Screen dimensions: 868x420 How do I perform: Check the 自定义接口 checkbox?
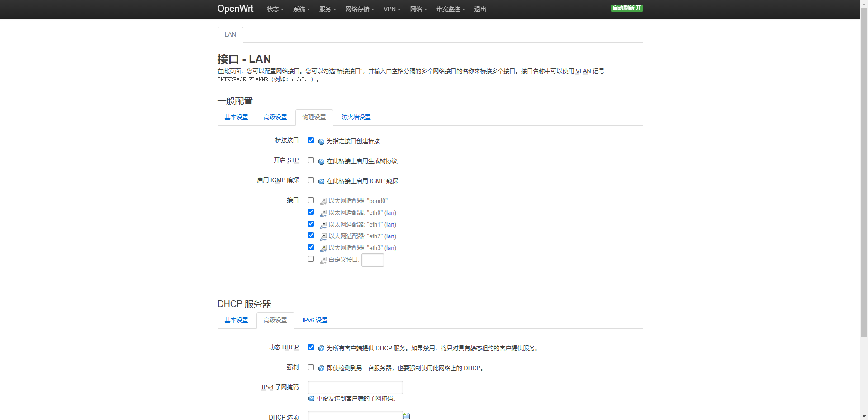311,259
